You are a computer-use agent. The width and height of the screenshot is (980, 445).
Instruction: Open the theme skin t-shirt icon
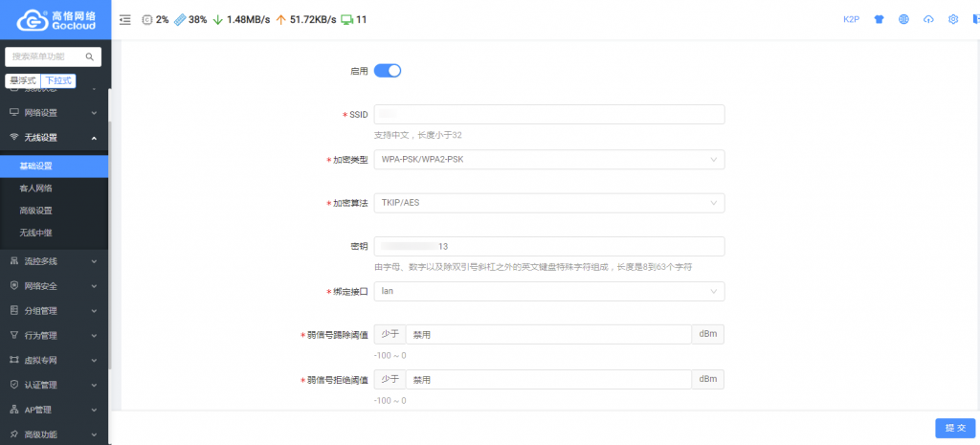[880, 19]
